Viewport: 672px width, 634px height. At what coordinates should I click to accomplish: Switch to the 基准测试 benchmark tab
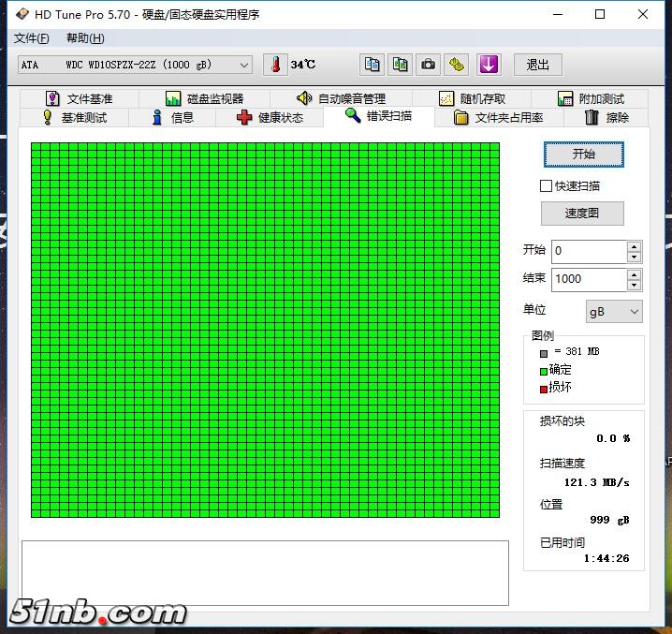click(x=73, y=118)
